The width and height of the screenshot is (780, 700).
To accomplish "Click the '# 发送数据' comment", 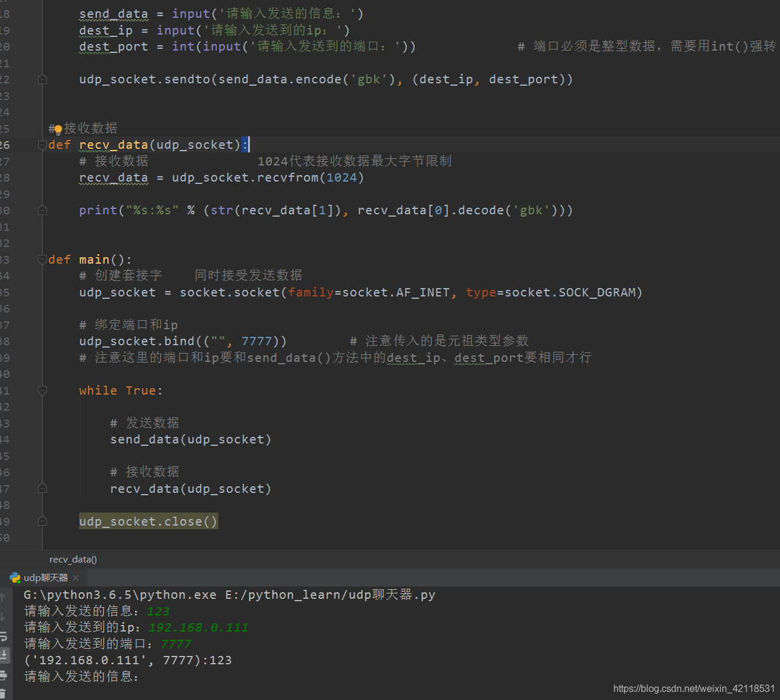I will 145,423.
